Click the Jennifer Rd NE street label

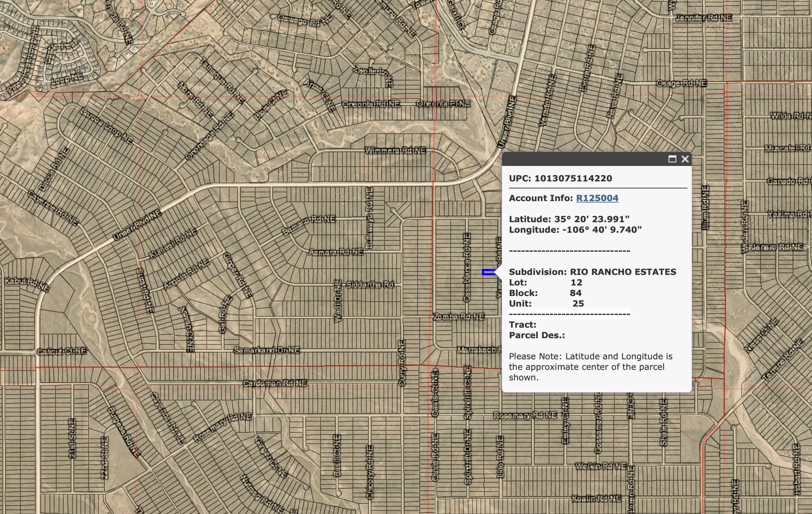point(704,18)
